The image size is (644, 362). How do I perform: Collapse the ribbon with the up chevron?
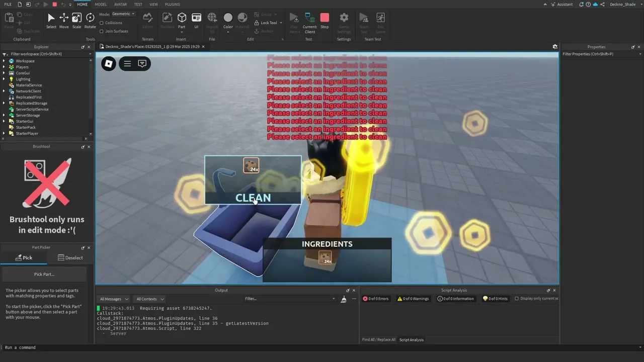[x=545, y=4]
